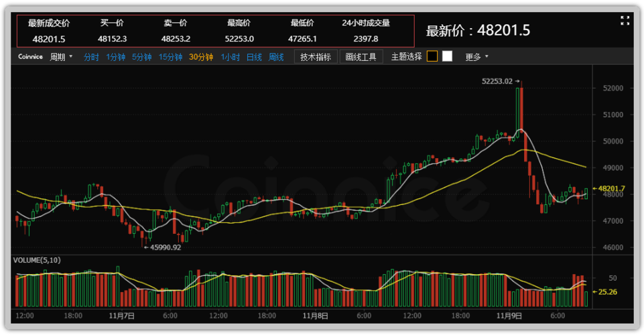This screenshot has width=644, height=335.
Task: Switch to 分时 time-sharing view
Action: pos(91,57)
